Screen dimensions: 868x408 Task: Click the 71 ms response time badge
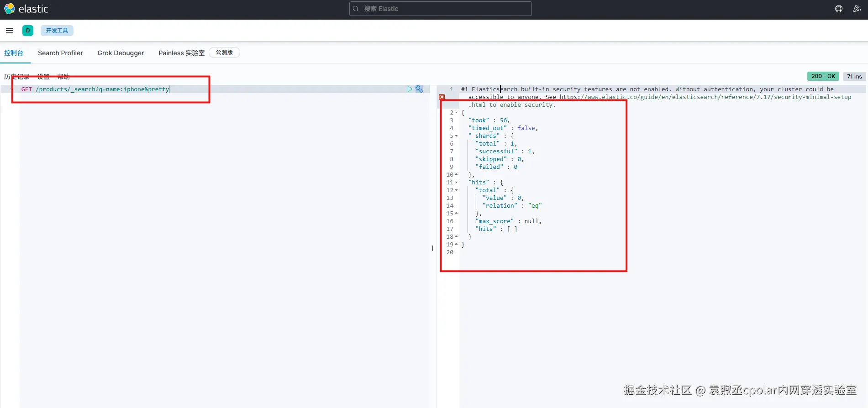click(854, 76)
